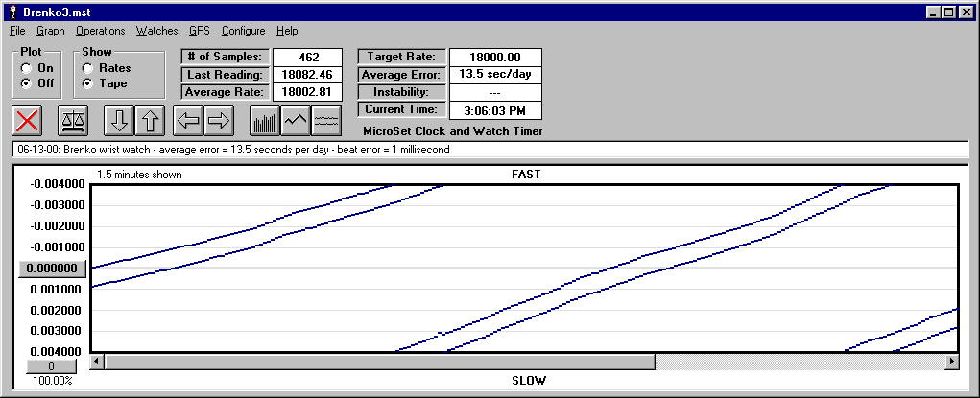Minimize the Brenko3.mst window
Screen dimensions: 980x398
click(x=934, y=12)
